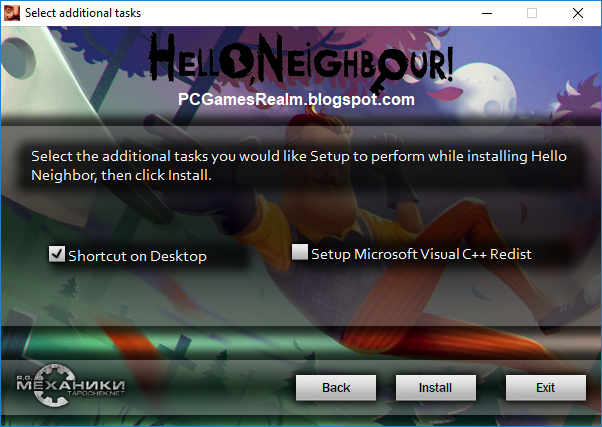
Task: Click 'Setup Microsoft Visual C++ Redist' label
Action: point(421,254)
